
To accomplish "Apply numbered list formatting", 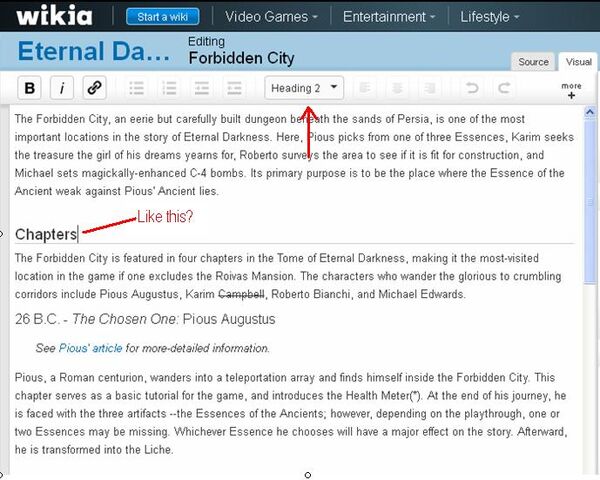I will [x=169, y=88].
